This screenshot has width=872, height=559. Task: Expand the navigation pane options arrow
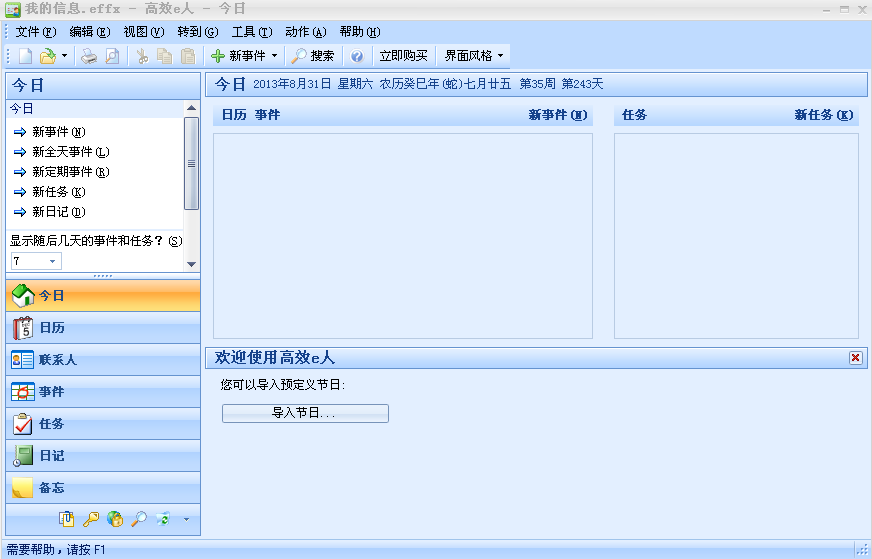(185, 519)
